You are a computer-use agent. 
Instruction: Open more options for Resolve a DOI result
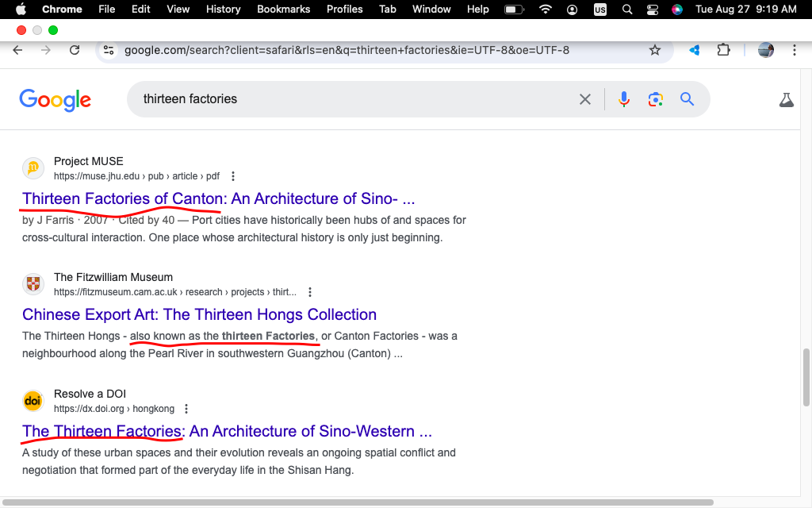pos(186,409)
